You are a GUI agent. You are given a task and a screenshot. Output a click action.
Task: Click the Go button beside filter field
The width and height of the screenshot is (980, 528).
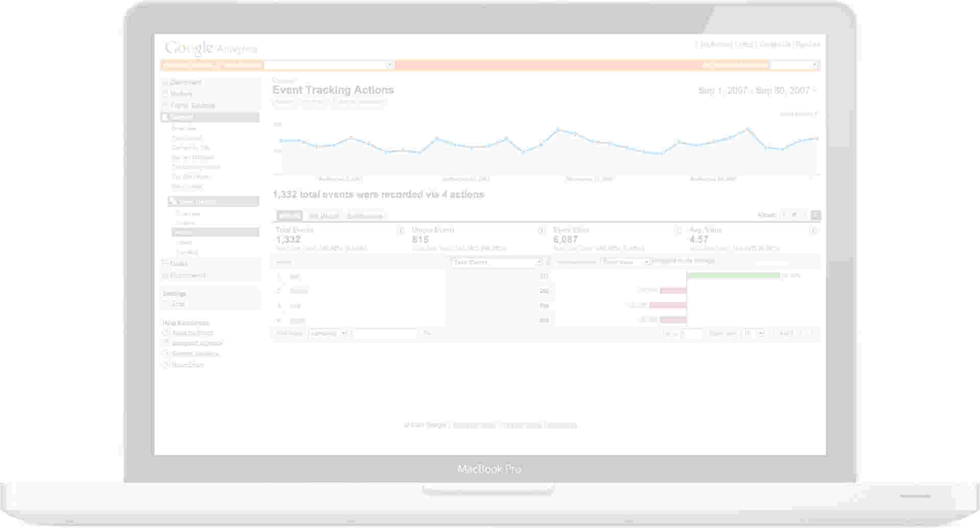pos(427,334)
